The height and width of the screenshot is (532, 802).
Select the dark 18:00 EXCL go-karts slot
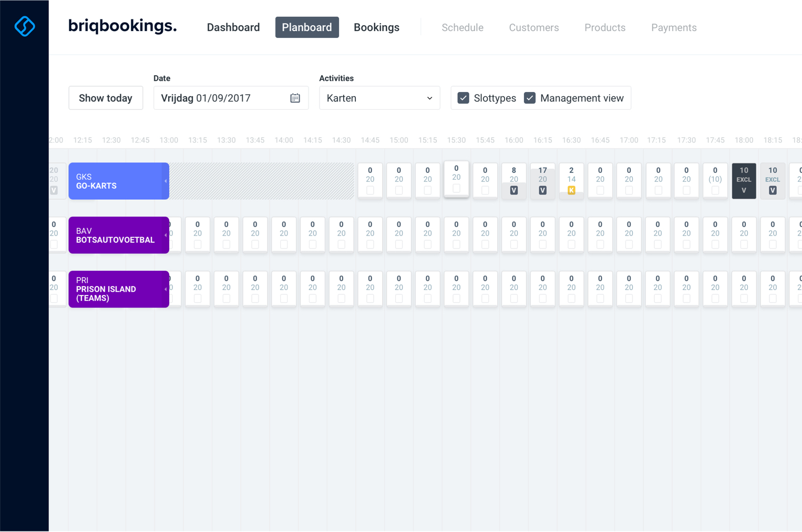[744, 180]
